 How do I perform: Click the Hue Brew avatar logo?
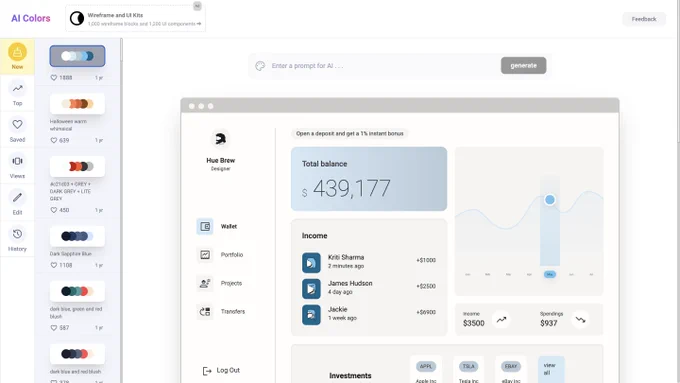pyautogui.click(x=220, y=139)
